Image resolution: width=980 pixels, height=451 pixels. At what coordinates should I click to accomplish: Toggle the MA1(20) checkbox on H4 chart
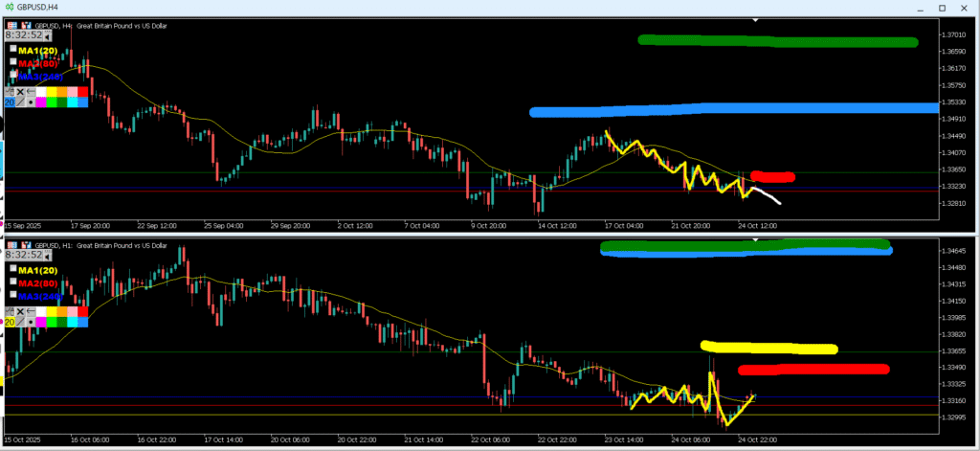[x=13, y=49]
